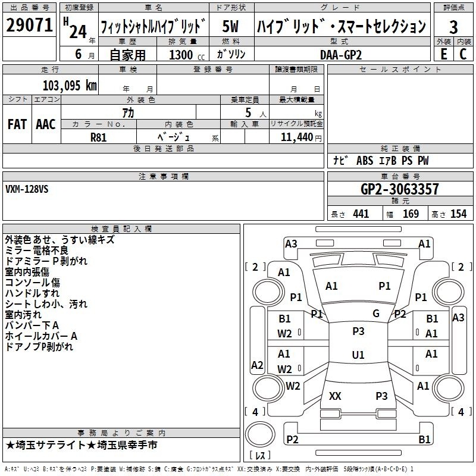Select the U1 dent mark on the diagram
Viewport: 476px width, 476px height.
click(x=358, y=355)
